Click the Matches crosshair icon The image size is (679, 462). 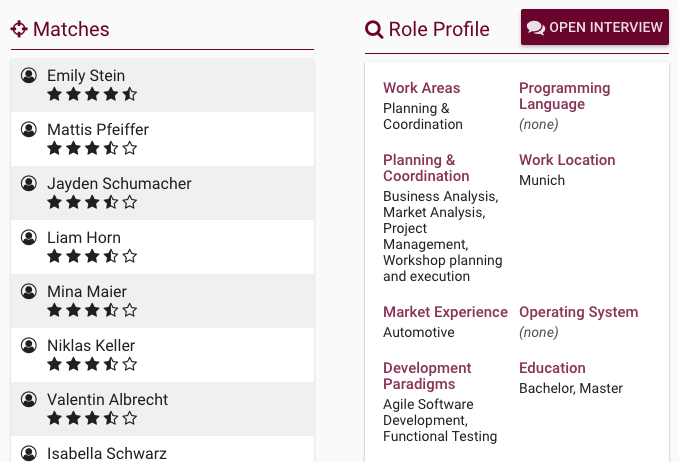click(x=19, y=29)
